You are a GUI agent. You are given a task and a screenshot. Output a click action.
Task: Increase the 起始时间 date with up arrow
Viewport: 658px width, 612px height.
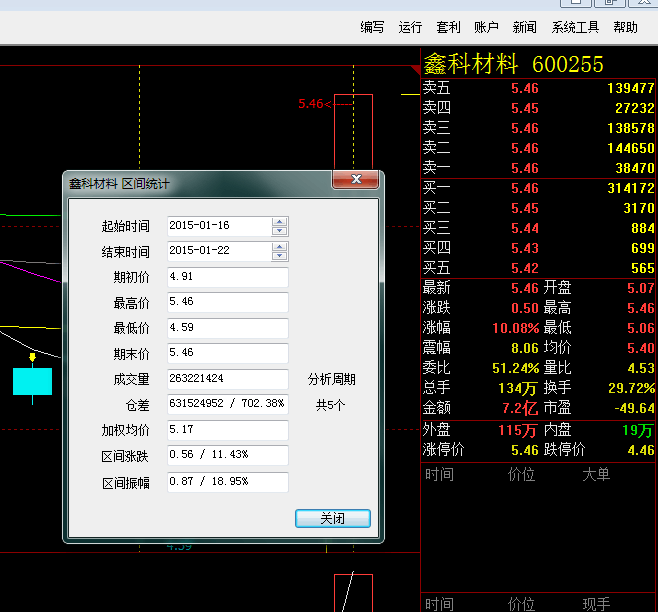coord(280,221)
